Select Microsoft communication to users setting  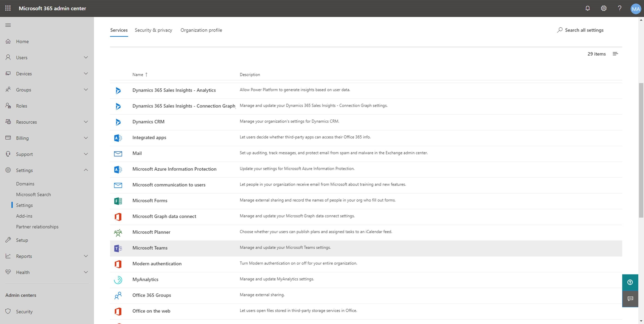click(x=169, y=184)
